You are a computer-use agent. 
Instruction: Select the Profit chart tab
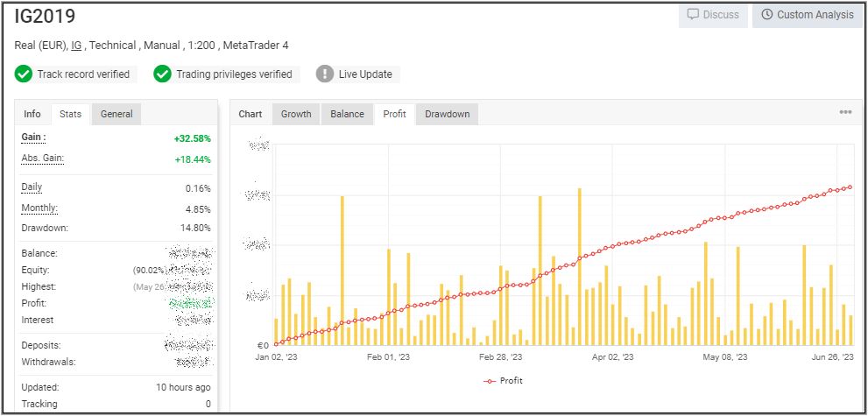395,114
